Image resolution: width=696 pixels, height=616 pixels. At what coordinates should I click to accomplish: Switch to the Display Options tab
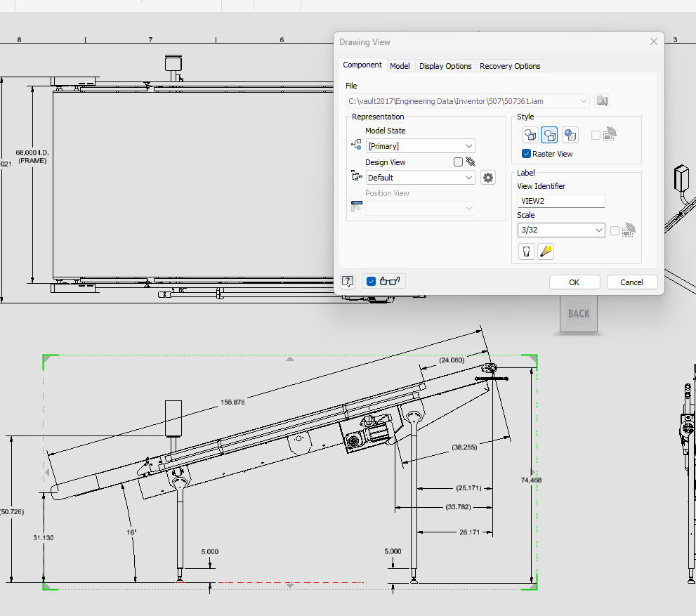click(445, 65)
